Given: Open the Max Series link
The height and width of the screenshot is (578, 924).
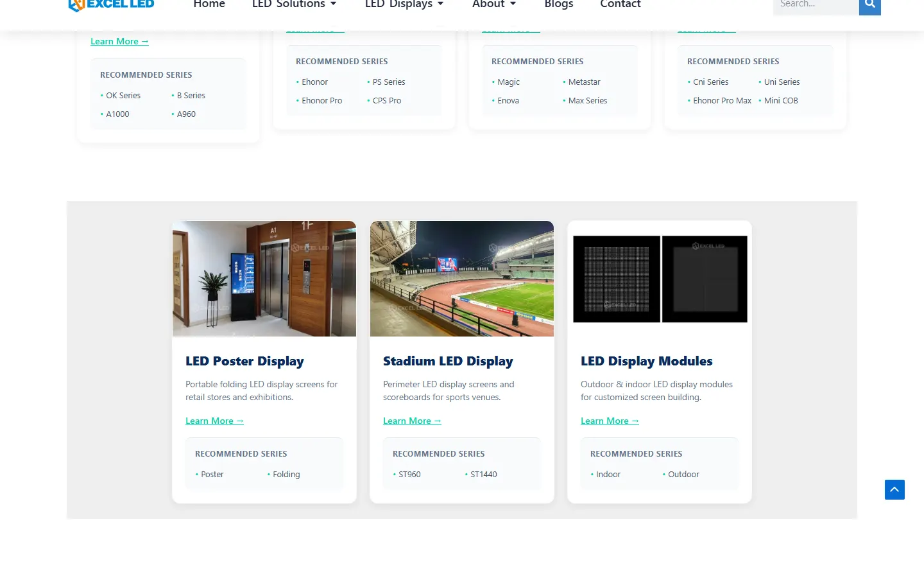Looking at the screenshot, I should (x=588, y=100).
